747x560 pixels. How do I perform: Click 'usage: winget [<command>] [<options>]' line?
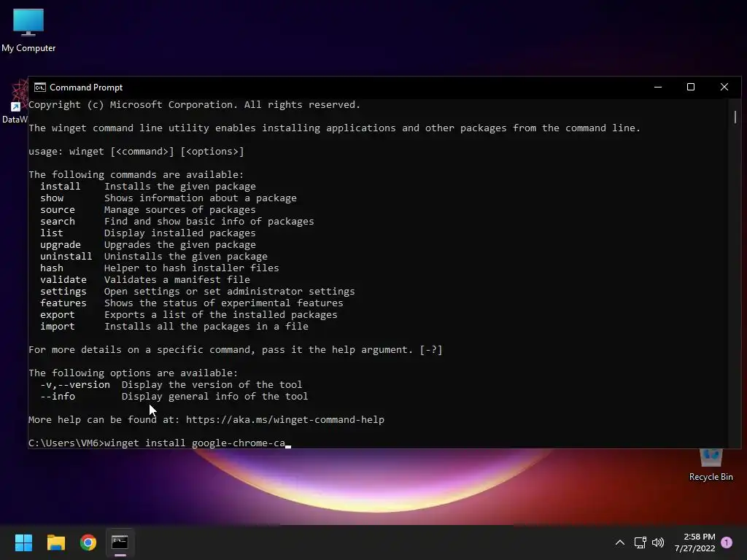136,152
